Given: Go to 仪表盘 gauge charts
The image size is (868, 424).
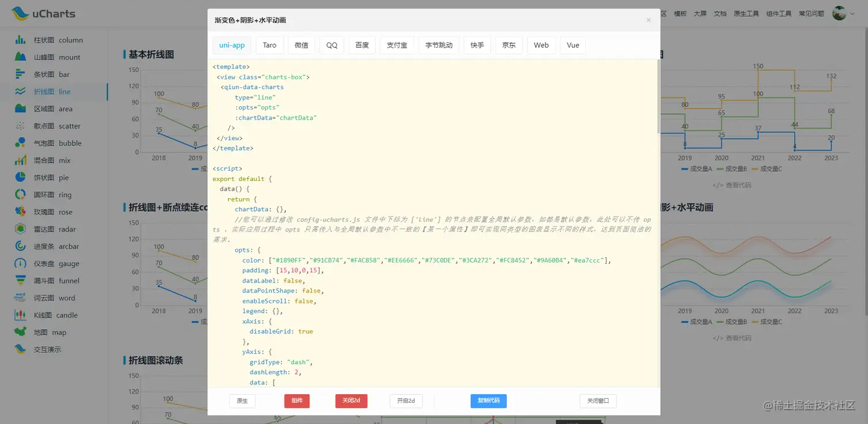Looking at the screenshot, I should coord(54,264).
